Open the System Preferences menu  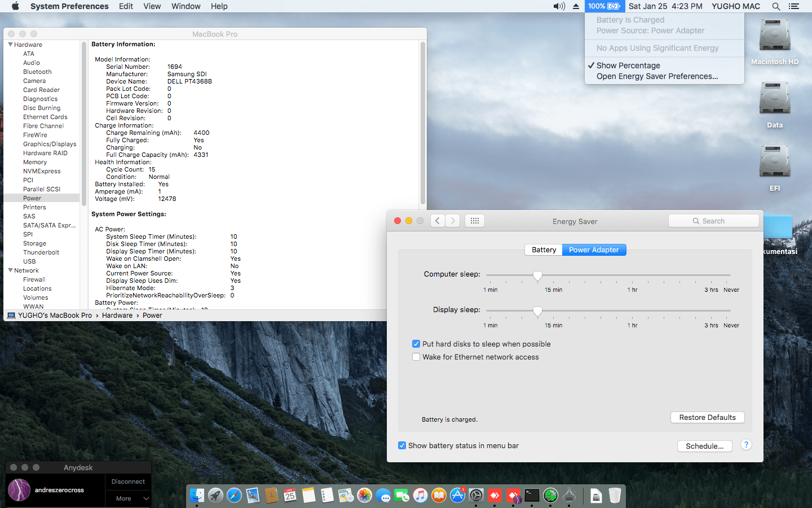69,6
